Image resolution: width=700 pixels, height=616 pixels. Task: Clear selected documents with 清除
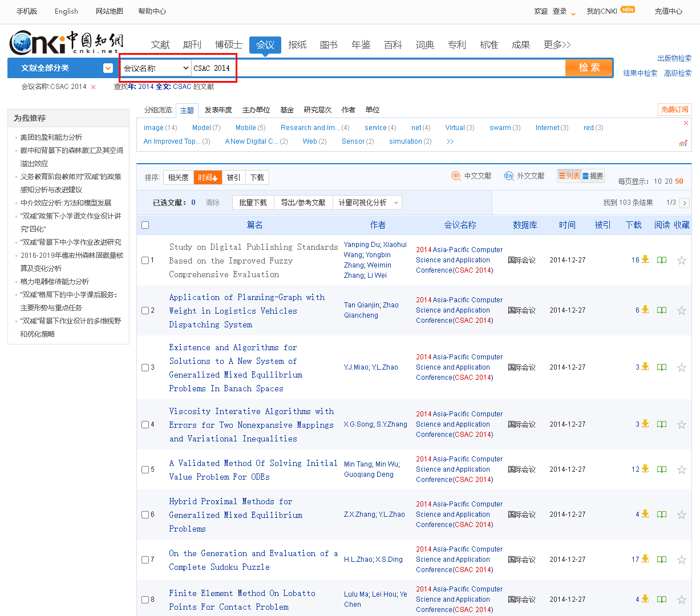(x=212, y=202)
